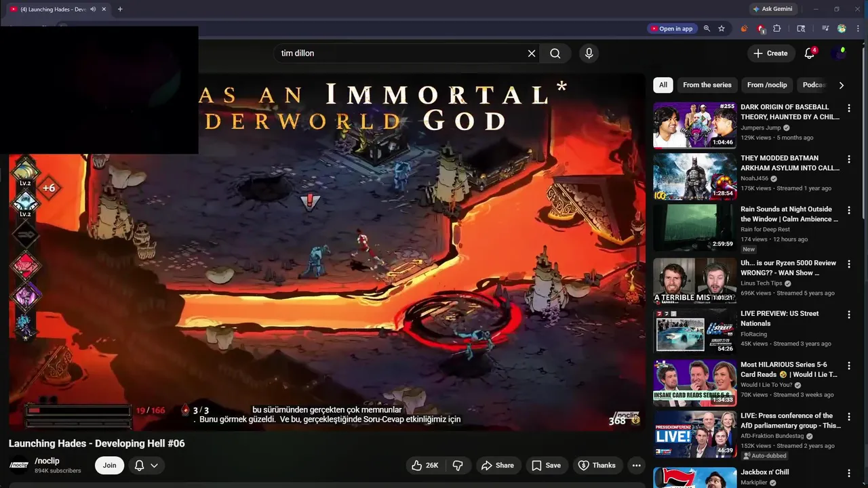Click the Hades video player area
Image resolution: width=868 pixels, height=488 pixels.
[x=327, y=252]
